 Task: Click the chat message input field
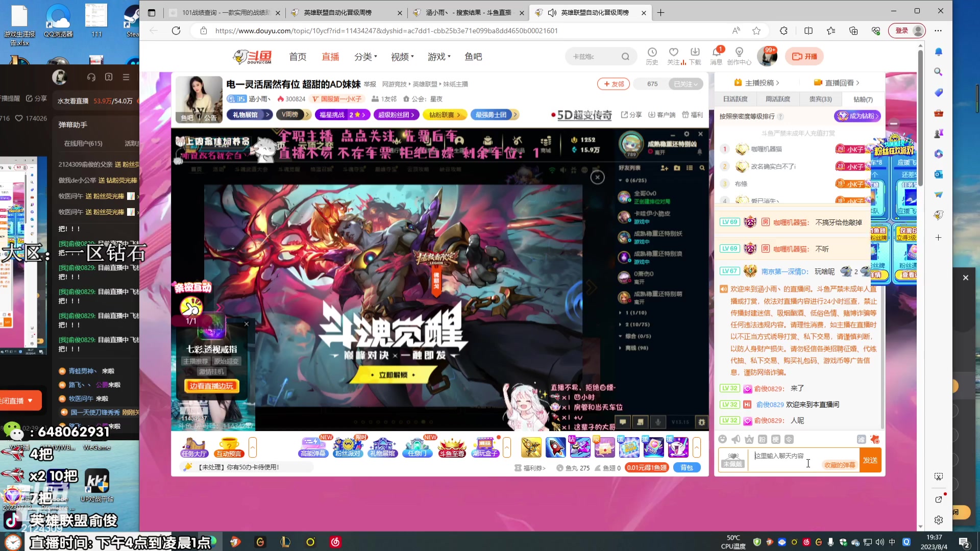803,460
